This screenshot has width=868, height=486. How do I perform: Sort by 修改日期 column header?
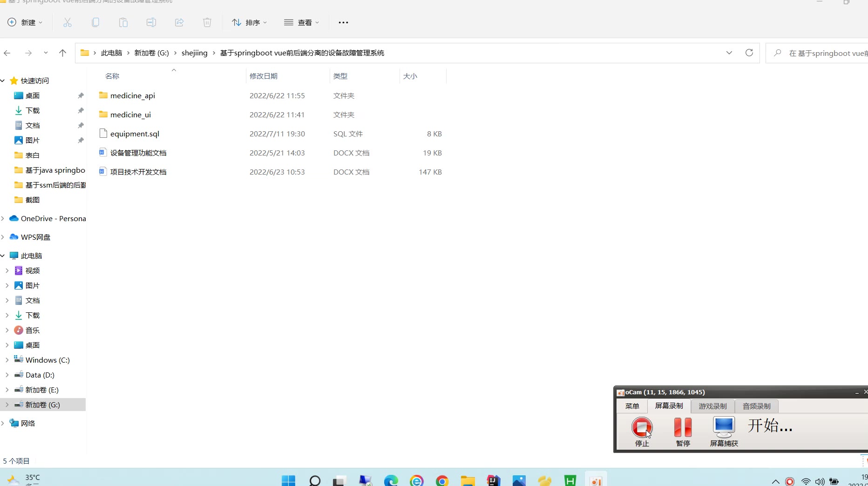point(264,76)
